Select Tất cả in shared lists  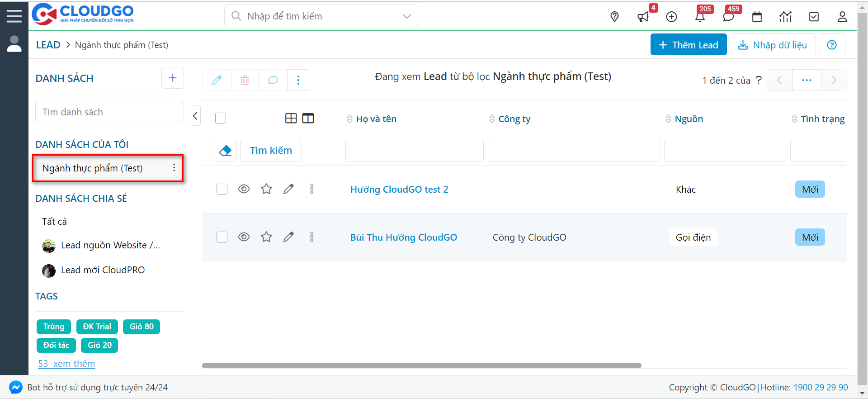coord(54,222)
